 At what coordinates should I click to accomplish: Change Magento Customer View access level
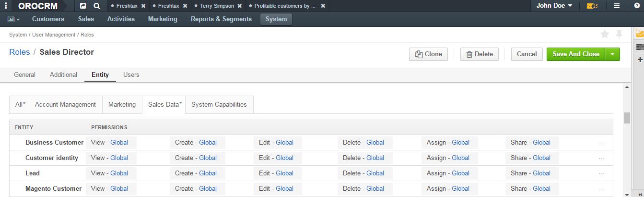click(119, 188)
